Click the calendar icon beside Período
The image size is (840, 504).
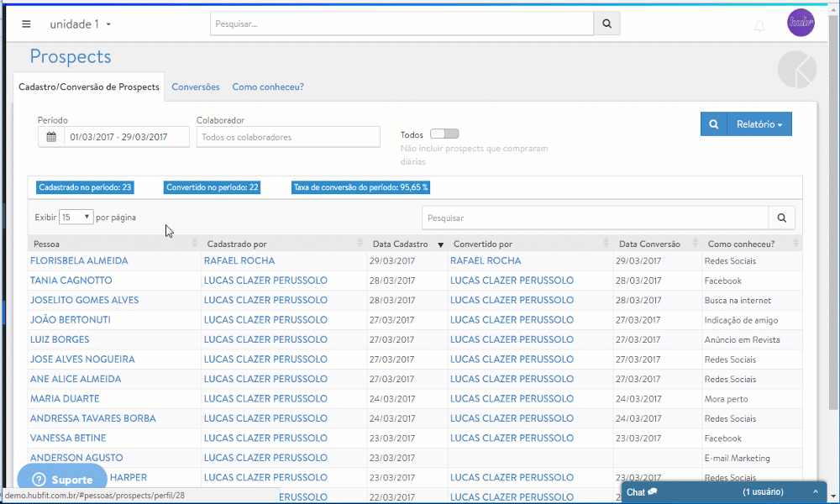pyautogui.click(x=51, y=137)
